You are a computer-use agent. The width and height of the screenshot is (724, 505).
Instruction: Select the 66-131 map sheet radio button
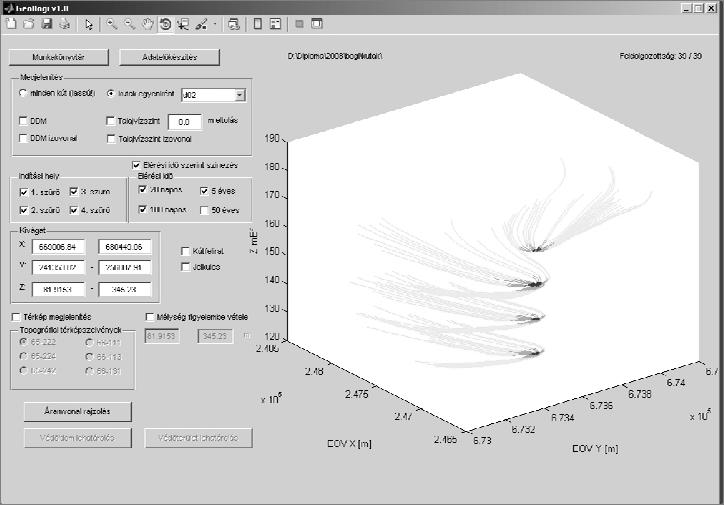(90, 371)
